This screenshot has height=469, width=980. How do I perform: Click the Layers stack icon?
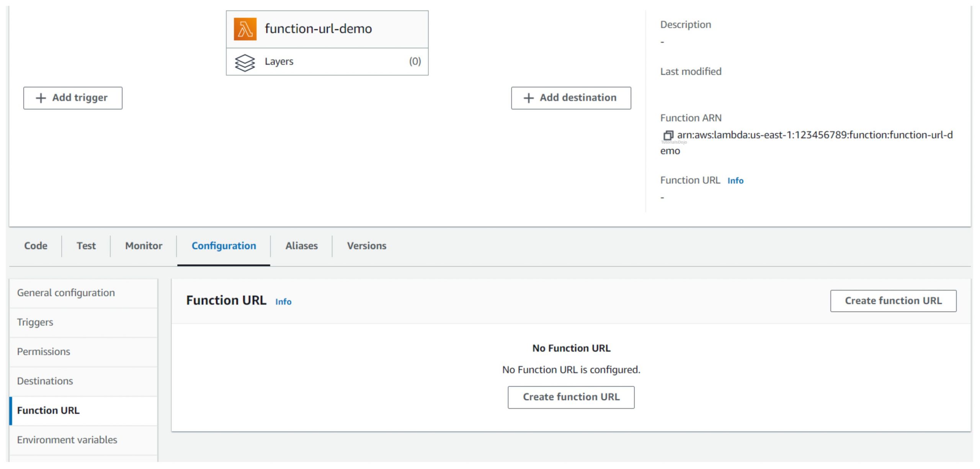pos(245,62)
